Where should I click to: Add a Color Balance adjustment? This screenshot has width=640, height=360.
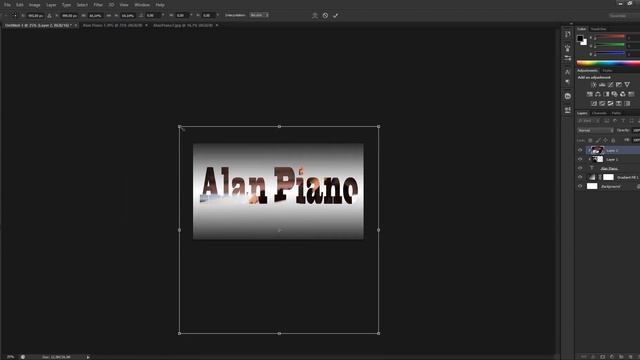(x=598, y=94)
